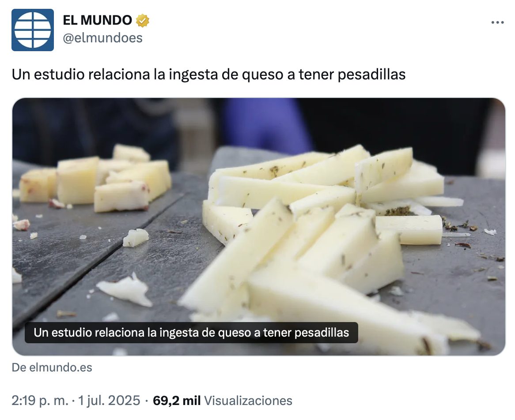This screenshot has width=515, height=420.
Task: Open the three-dot more options menu
Action: pyautogui.click(x=497, y=22)
